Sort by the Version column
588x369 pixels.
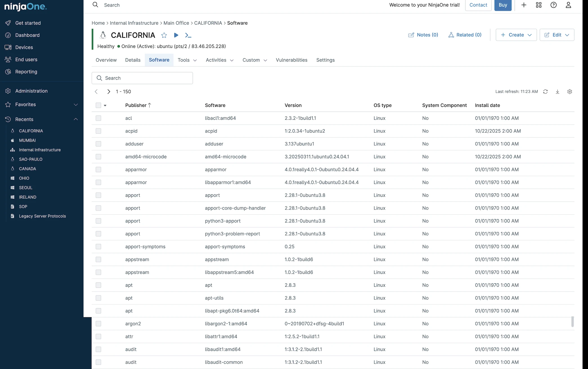click(293, 105)
